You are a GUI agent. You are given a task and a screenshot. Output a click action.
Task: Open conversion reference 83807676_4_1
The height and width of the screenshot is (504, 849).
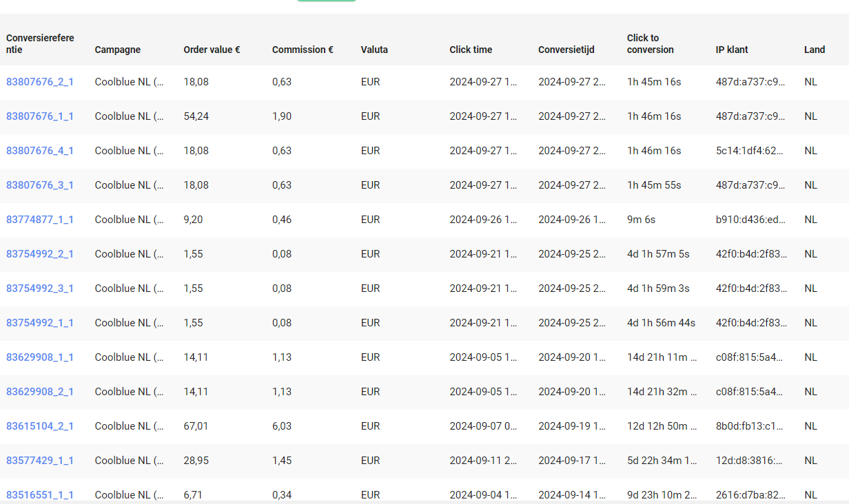point(40,151)
